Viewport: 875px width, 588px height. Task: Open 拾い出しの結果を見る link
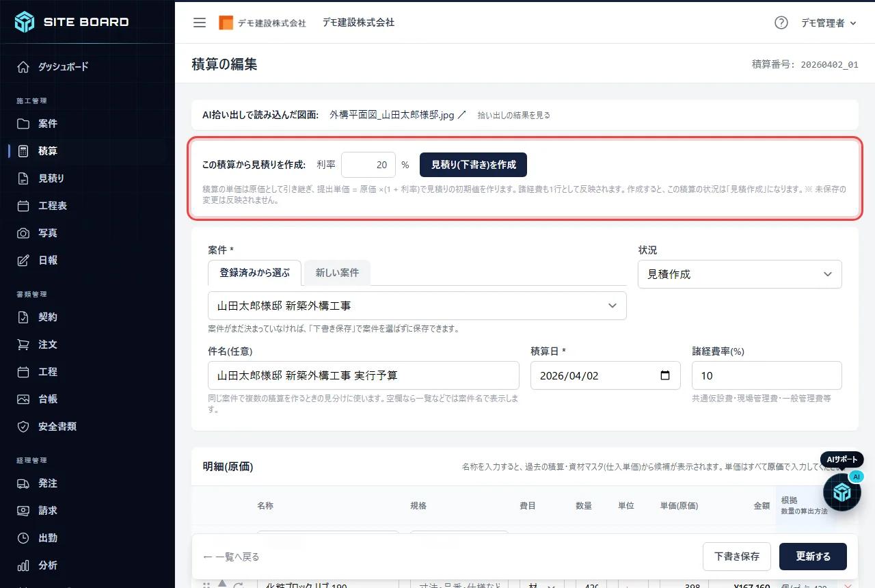(513, 115)
